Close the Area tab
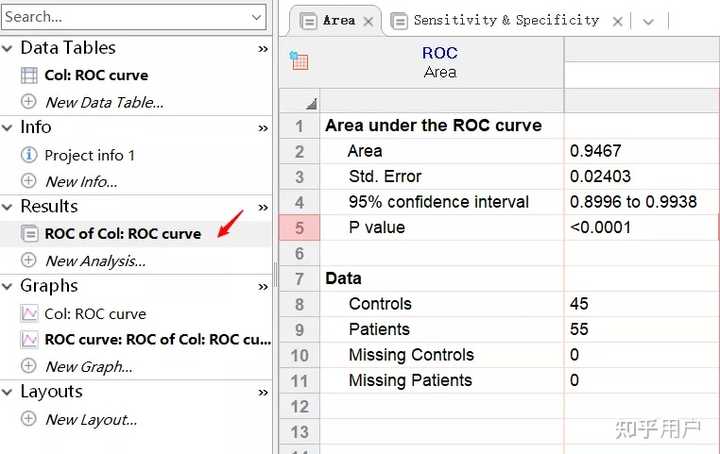720x454 pixels. point(368,21)
